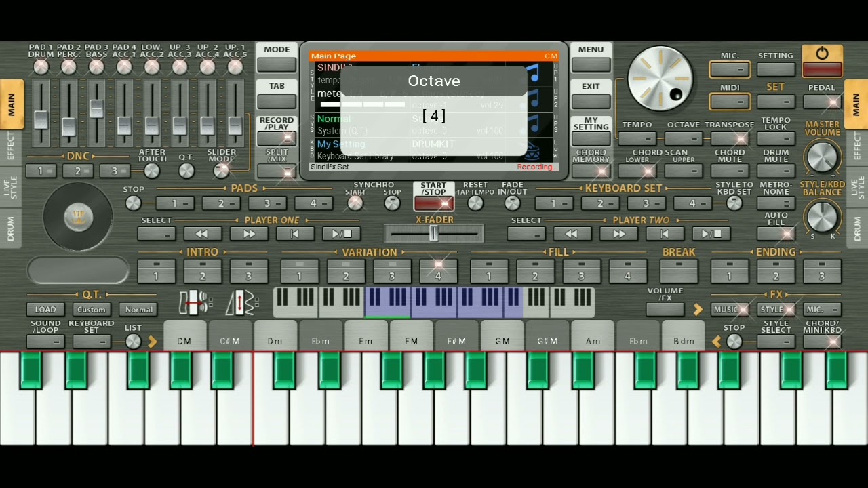Click the Q.T. LOAD button
The height and width of the screenshot is (488, 868).
(x=45, y=309)
